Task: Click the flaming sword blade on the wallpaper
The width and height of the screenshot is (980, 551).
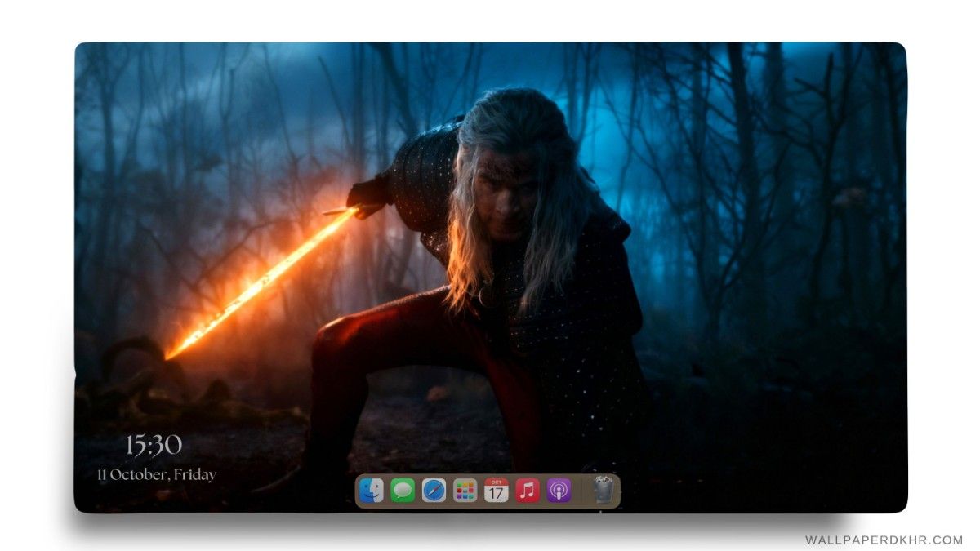Action: pyautogui.click(x=261, y=282)
